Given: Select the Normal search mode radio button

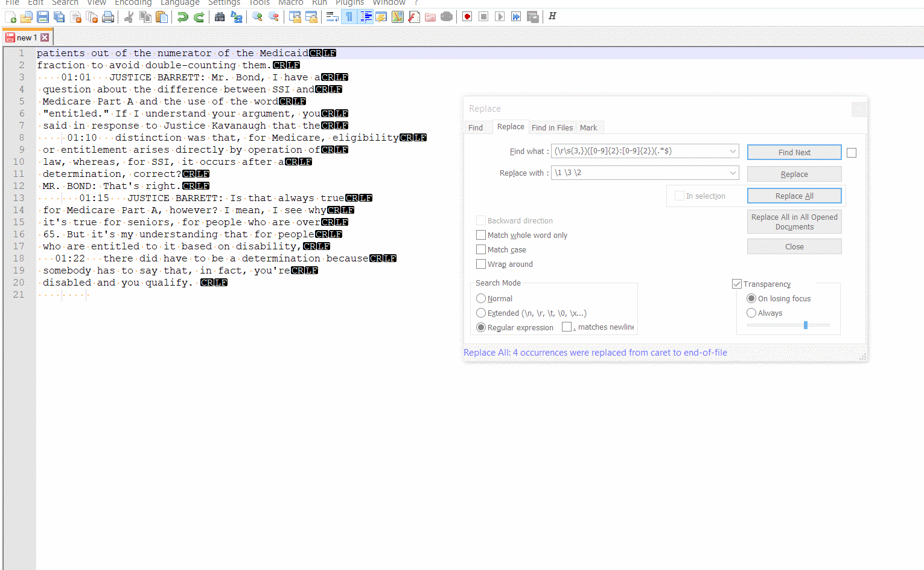Looking at the screenshot, I should 481,298.
